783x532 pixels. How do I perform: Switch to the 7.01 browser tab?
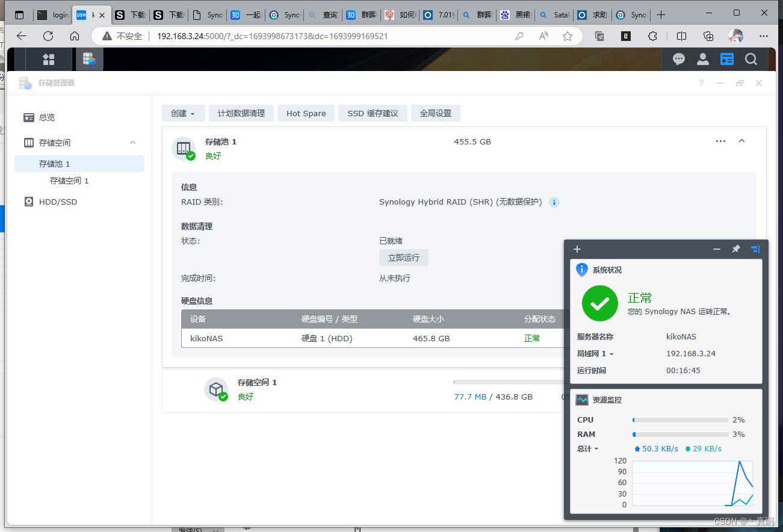pyautogui.click(x=438, y=15)
